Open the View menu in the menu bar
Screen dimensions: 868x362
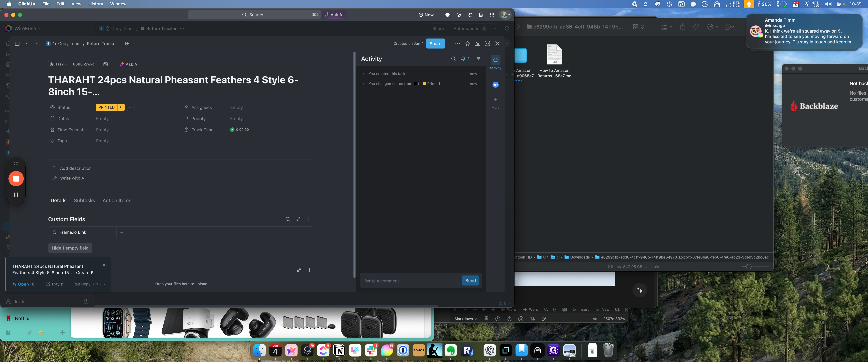pyautogui.click(x=76, y=4)
